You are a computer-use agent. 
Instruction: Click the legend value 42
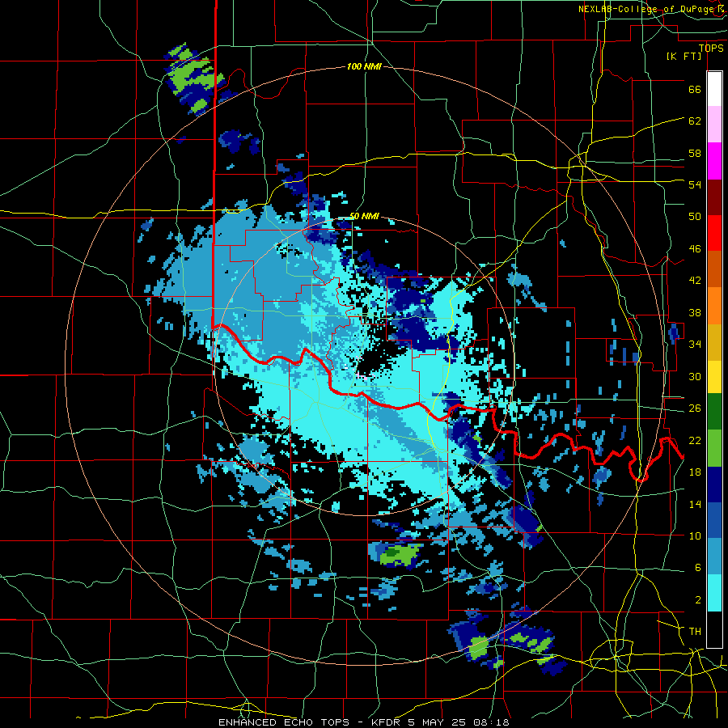tap(695, 280)
